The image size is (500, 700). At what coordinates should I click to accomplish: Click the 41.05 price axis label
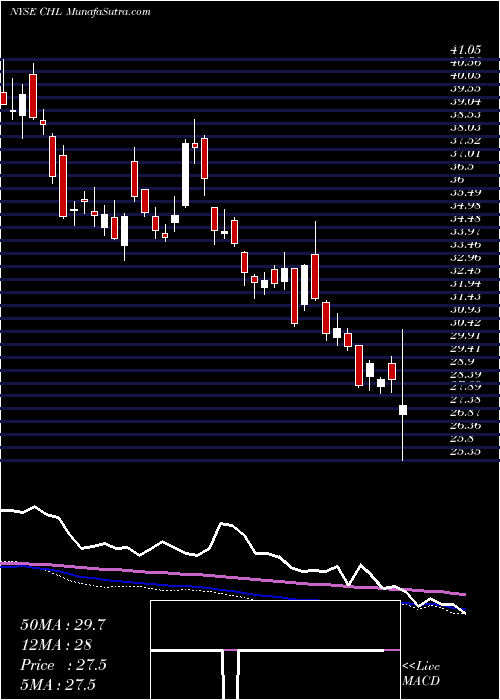tap(464, 51)
